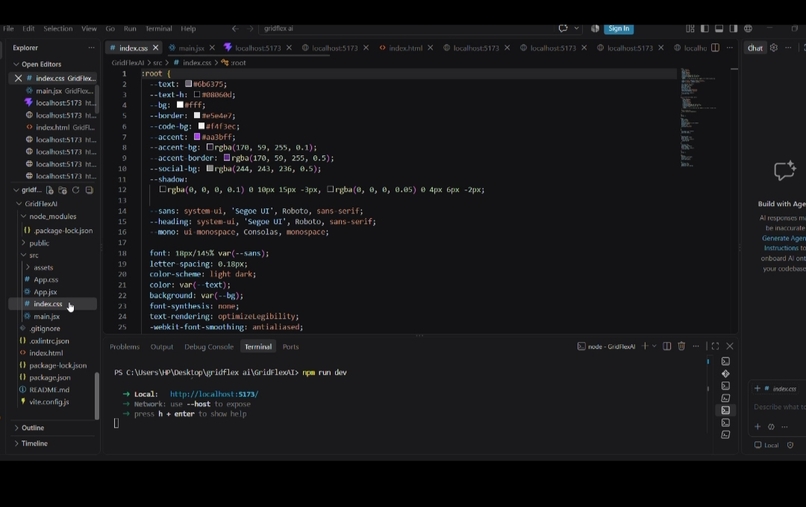Collapse the GridFlexAI folder

19,204
